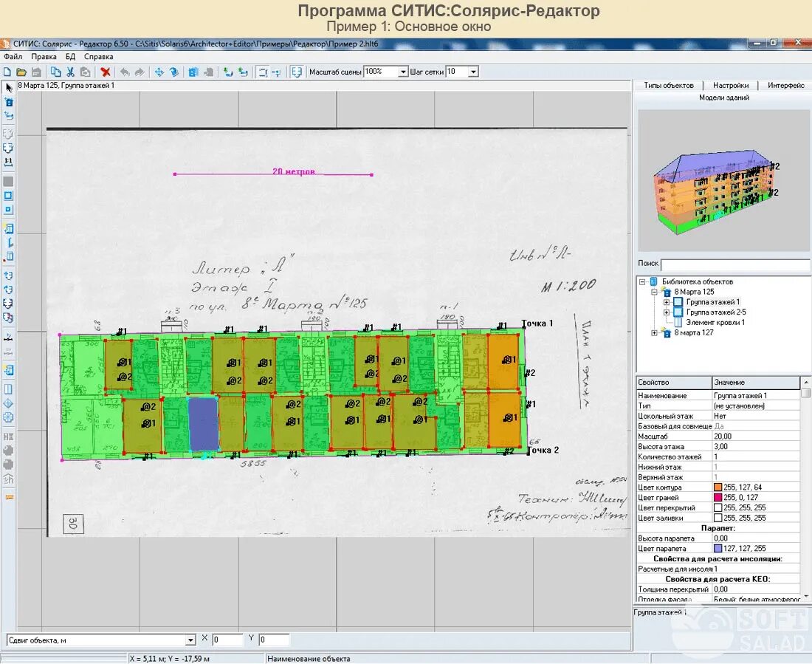Click the small blue square outline tool
The image size is (812, 664).
(x=8, y=210)
